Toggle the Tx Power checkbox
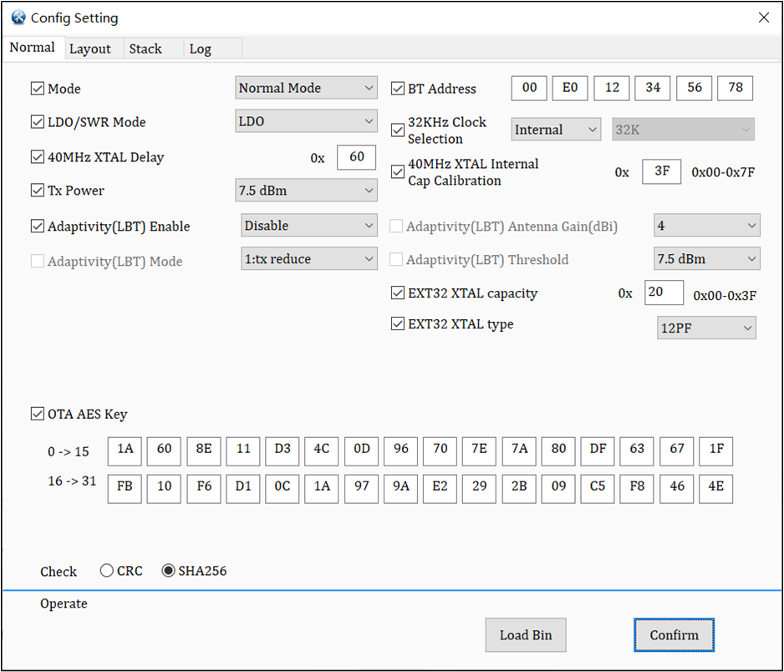The height and width of the screenshot is (672, 784). click(x=38, y=191)
